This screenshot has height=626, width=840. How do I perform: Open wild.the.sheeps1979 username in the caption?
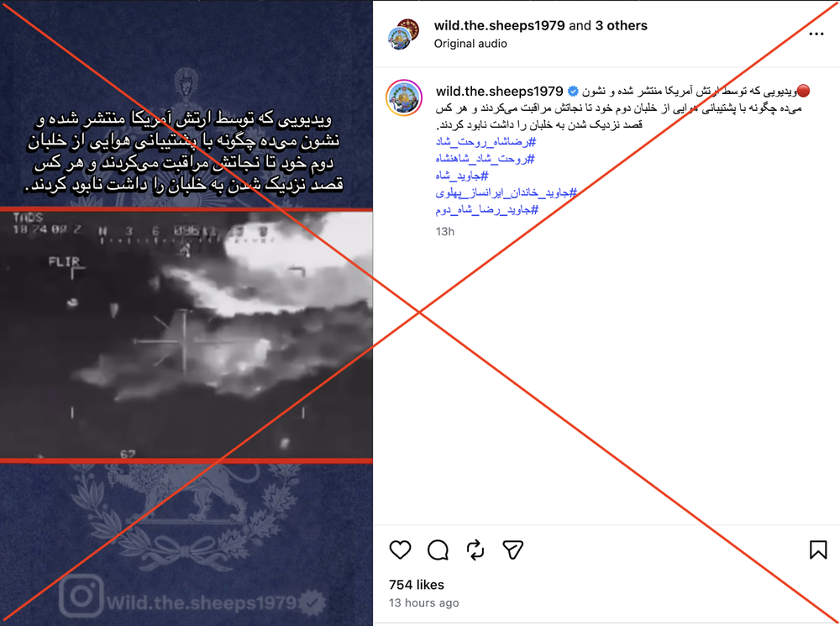499,91
